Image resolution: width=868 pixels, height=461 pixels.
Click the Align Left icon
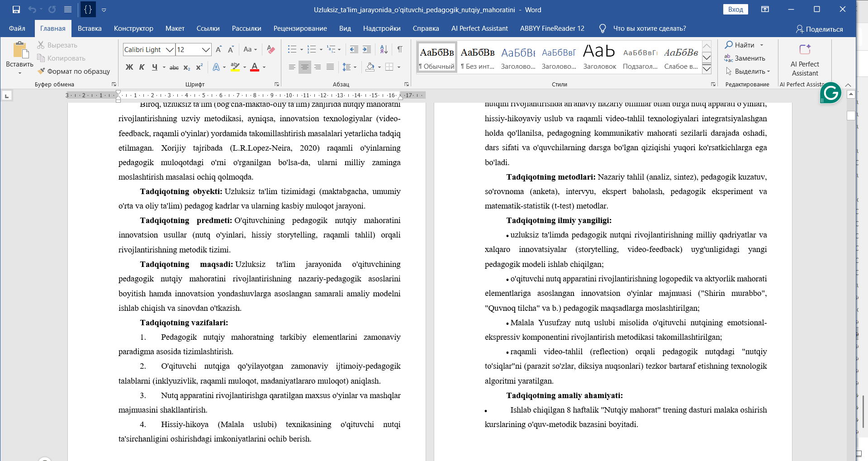coord(292,67)
